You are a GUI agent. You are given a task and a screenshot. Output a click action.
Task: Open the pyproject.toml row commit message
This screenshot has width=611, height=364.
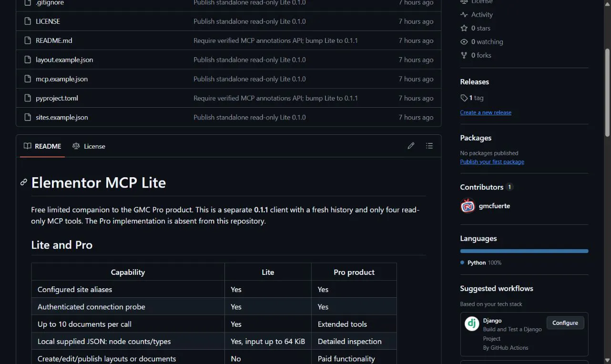[x=275, y=98]
